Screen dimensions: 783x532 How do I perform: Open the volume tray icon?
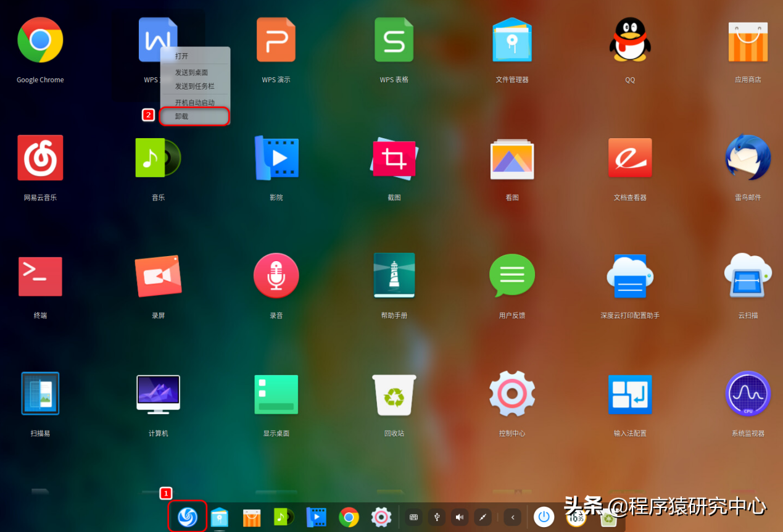coord(459,517)
